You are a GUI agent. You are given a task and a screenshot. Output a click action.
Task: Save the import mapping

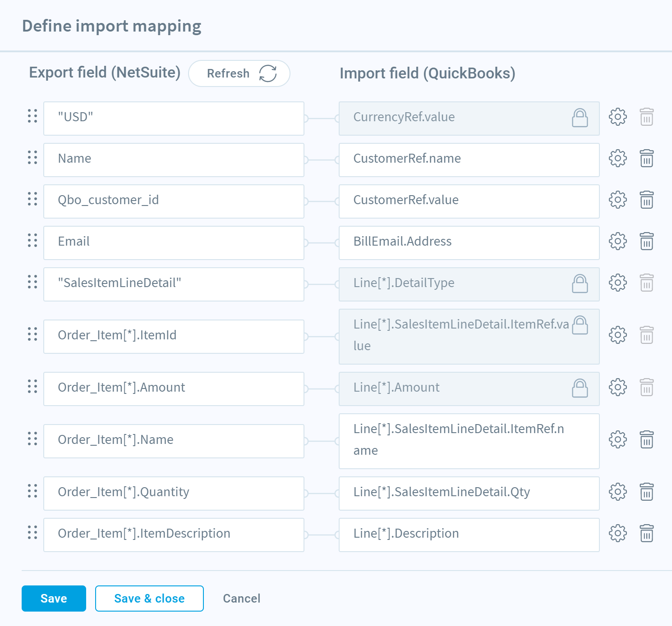tap(54, 599)
